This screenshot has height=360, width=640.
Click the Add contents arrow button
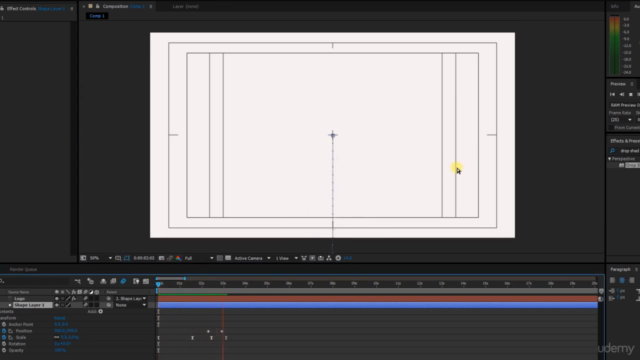coord(100,311)
